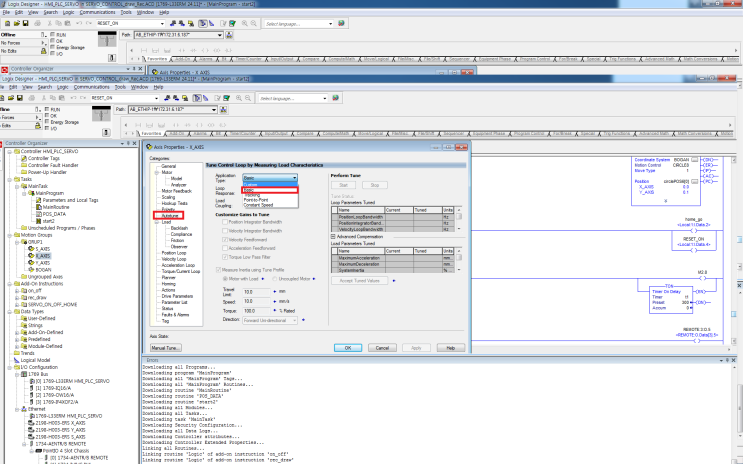Collapse Advanced Compensation section
Viewport: 743px width, 464px height.
[x=333, y=237]
